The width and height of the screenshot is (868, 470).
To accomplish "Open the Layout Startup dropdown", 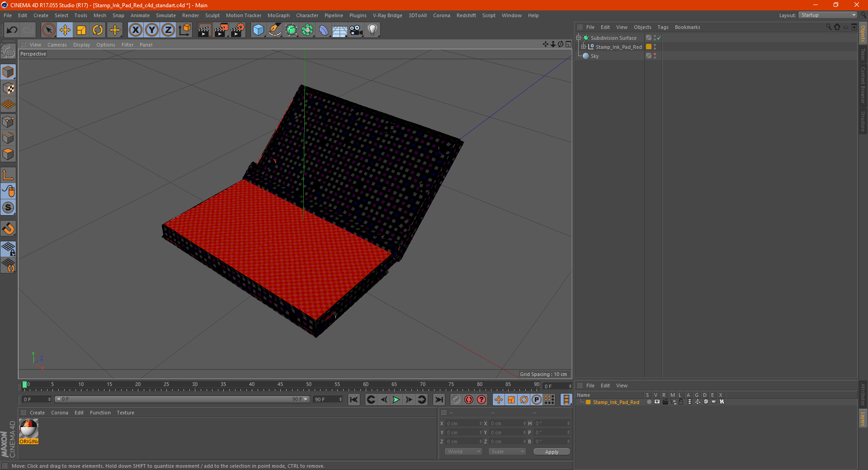I will pos(828,15).
